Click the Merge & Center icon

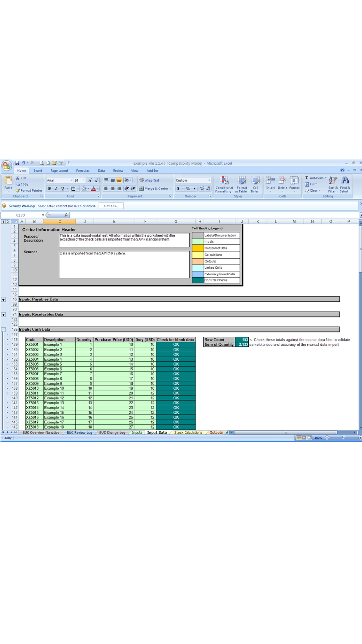coord(150,189)
